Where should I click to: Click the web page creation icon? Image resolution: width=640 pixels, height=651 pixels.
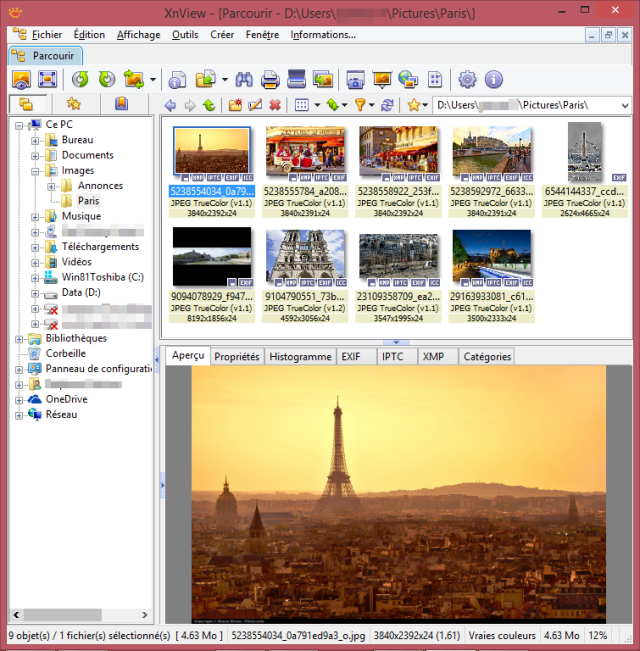coord(408,79)
